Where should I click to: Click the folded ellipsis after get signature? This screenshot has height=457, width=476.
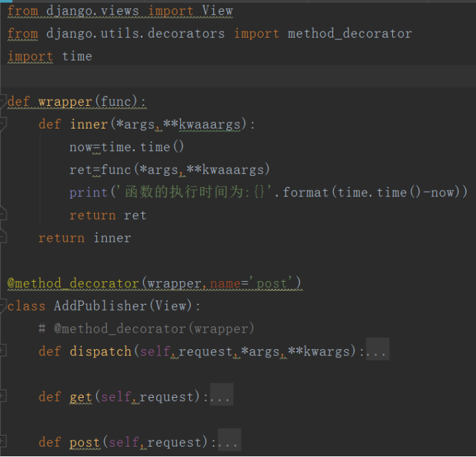click(221, 397)
